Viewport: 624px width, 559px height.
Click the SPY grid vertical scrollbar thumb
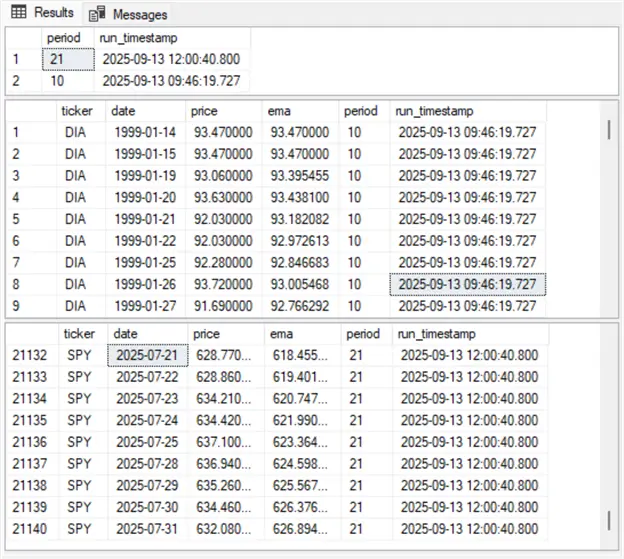(x=609, y=521)
